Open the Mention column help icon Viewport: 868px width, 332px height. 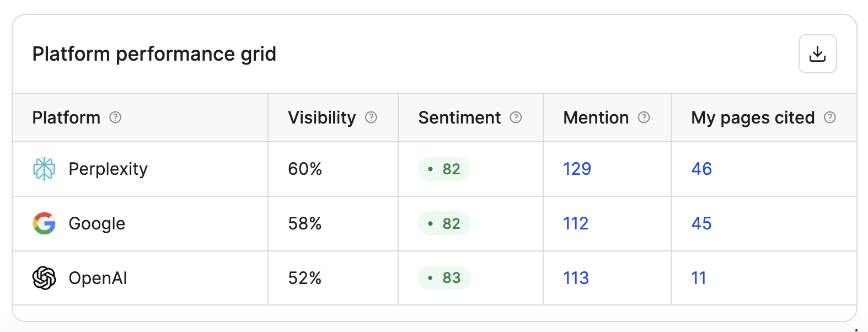[644, 117]
